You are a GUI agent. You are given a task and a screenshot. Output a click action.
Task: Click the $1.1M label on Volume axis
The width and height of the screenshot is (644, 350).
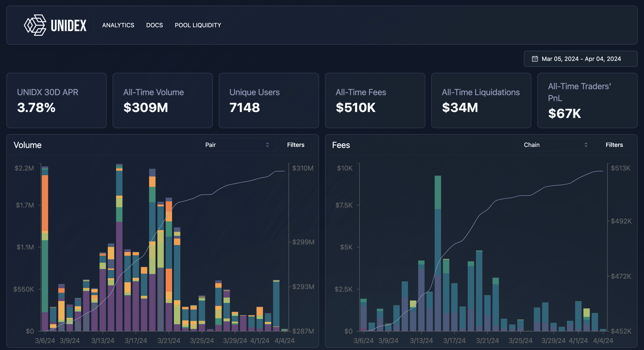coord(25,247)
